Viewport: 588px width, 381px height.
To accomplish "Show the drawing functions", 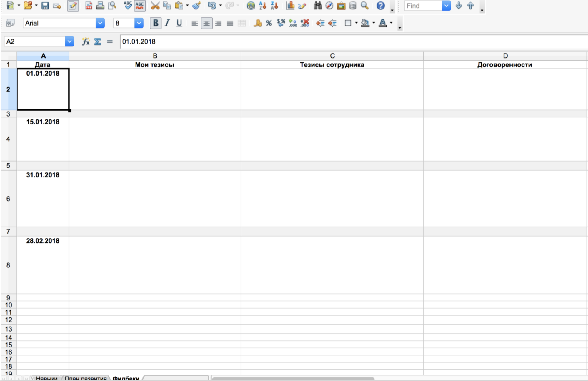I will (302, 6).
